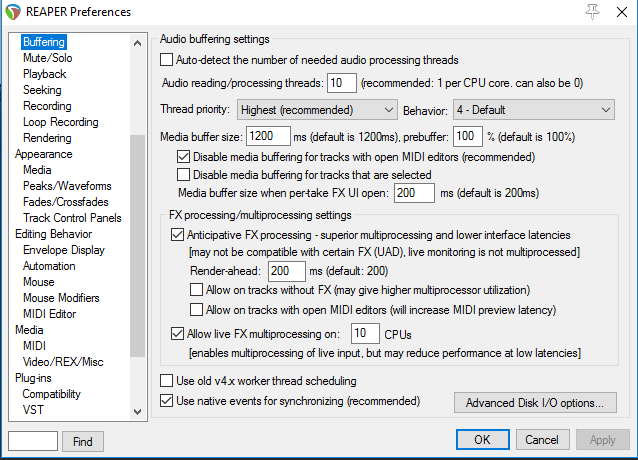
Task: Click the sidebar scroll-up arrow
Action: tap(138, 43)
